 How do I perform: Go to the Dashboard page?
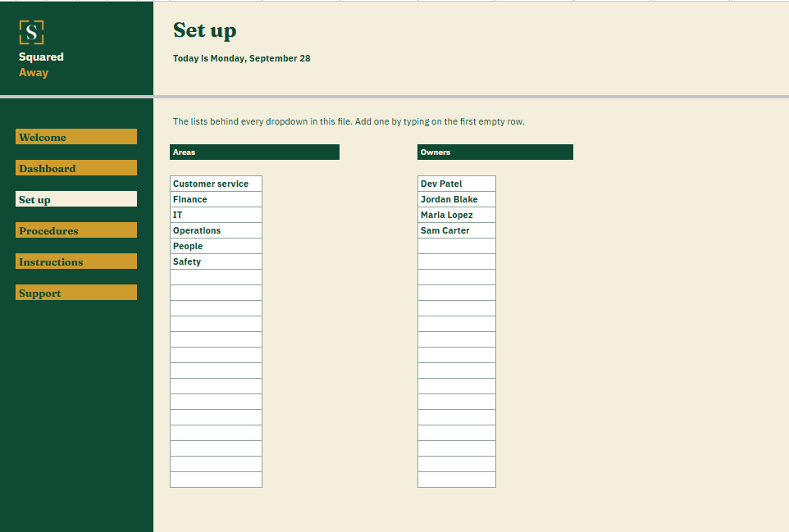(76, 168)
